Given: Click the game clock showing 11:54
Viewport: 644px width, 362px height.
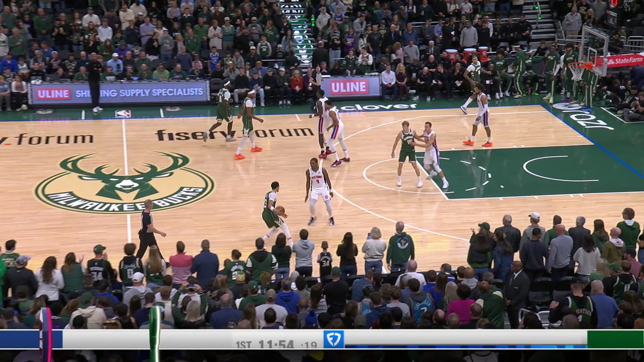Looking at the screenshot, I should click(276, 344).
